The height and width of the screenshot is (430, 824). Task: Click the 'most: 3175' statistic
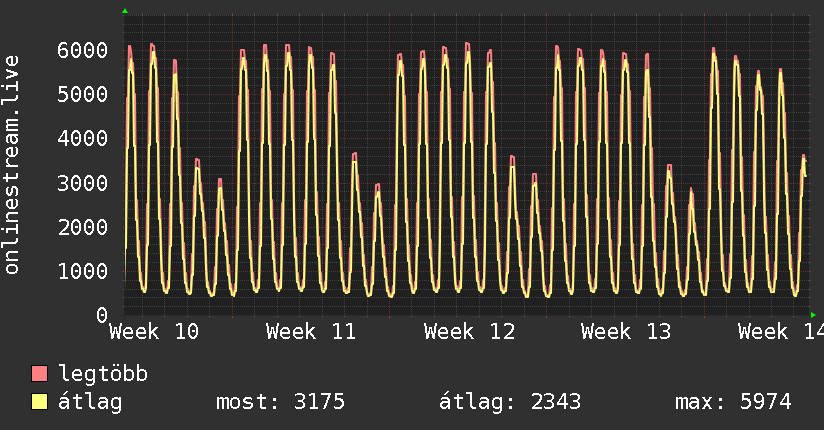point(280,402)
